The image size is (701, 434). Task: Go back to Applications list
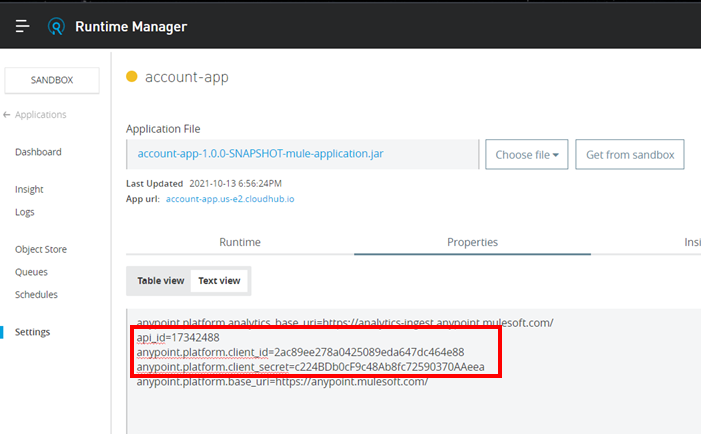(x=35, y=115)
